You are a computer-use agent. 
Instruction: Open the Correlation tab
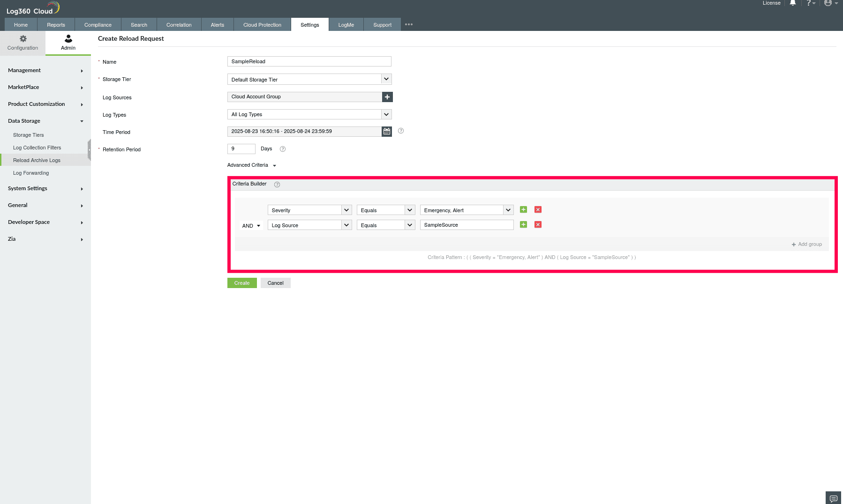point(179,25)
